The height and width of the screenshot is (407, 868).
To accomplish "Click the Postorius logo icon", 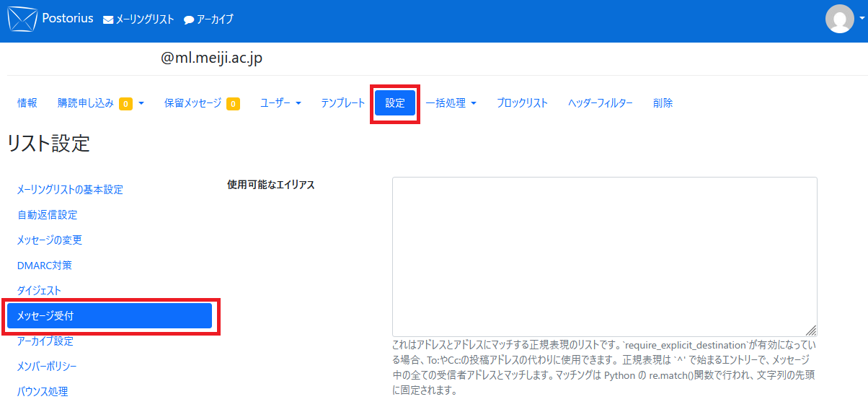I will coord(22,19).
